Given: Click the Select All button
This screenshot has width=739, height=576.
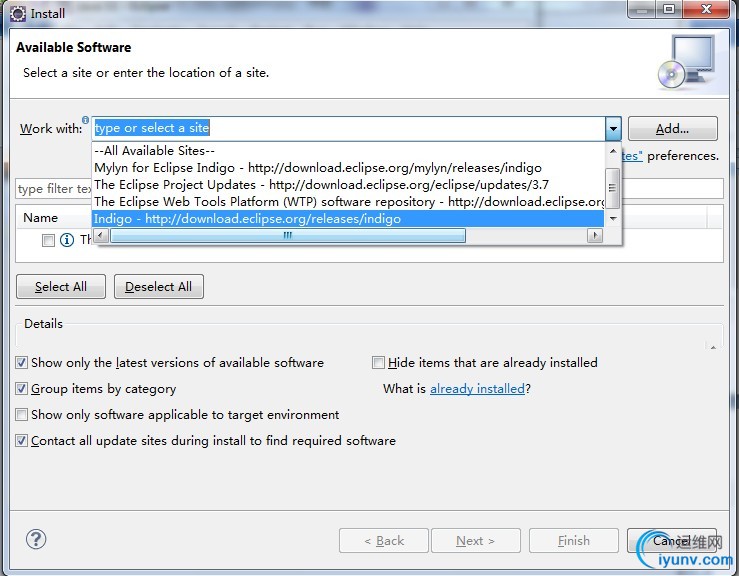Looking at the screenshot, I should [61, 287].
